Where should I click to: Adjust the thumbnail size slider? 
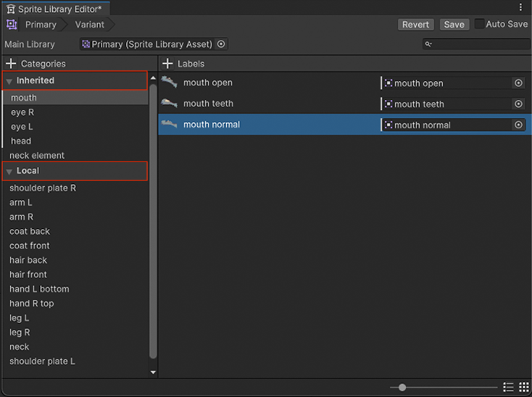[402, 388]
